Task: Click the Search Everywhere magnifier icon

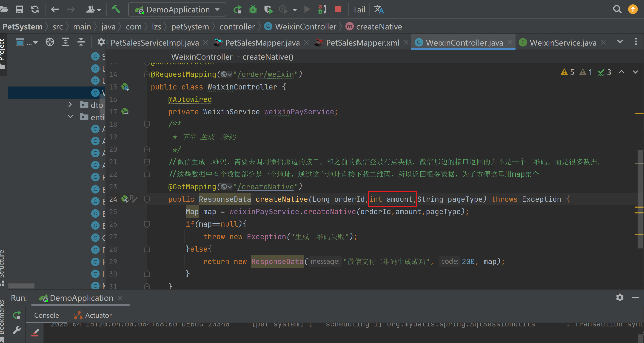Action: pyautogui.click(x=617, y=9)
